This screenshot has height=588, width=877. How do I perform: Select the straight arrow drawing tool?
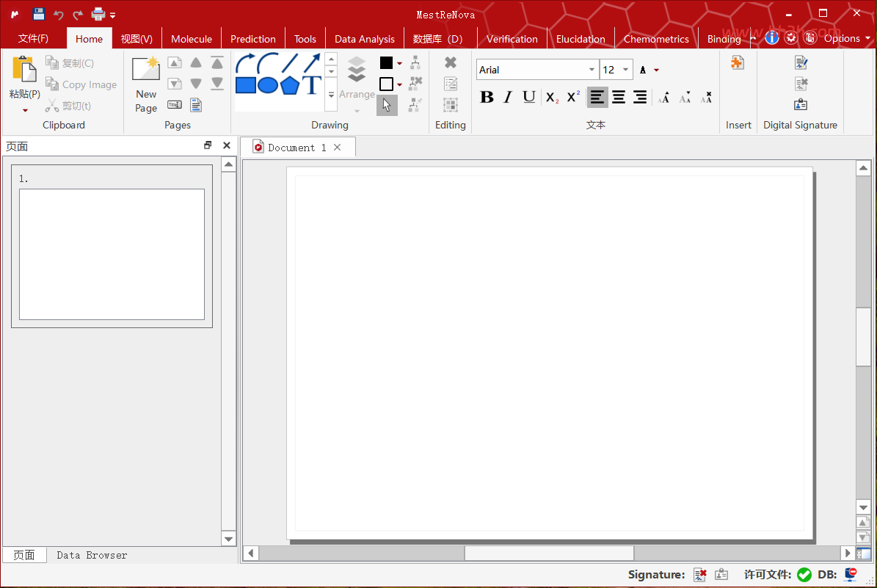click(x=311, y=63)
